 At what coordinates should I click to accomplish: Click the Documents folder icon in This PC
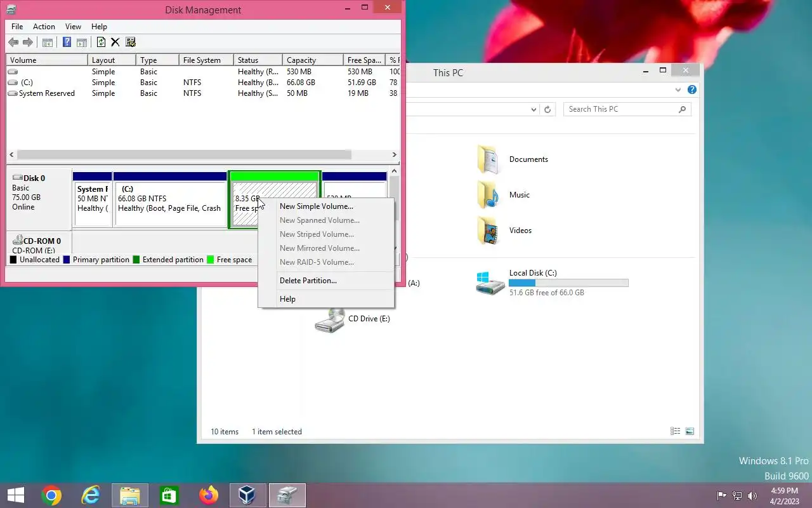tap(488, 159)
